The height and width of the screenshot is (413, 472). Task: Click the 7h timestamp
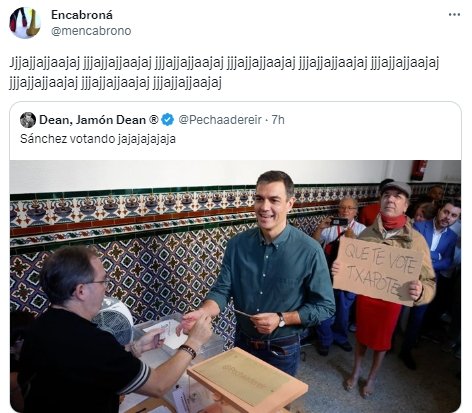click(278, 120)
